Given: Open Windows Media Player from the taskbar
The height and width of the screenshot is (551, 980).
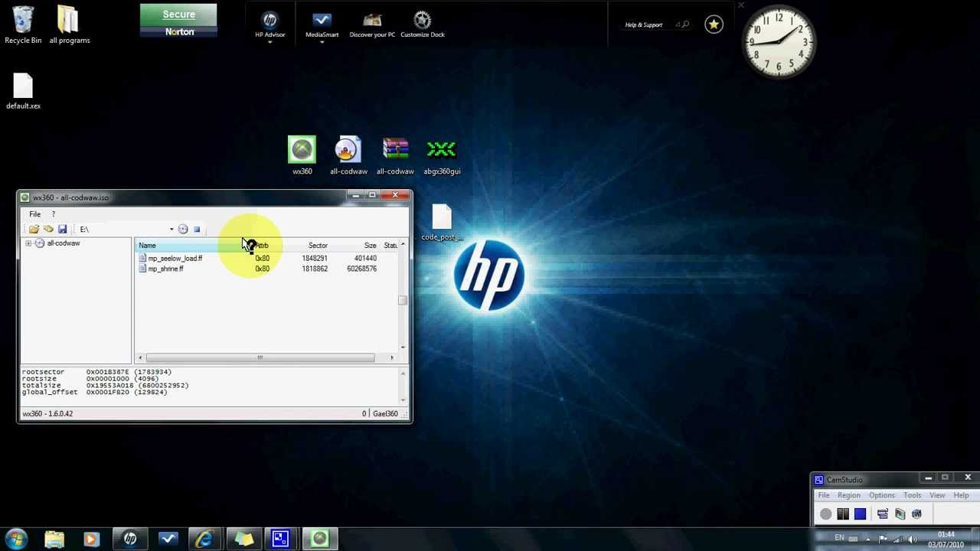Looking at the screenshot, I should [91, 539].
